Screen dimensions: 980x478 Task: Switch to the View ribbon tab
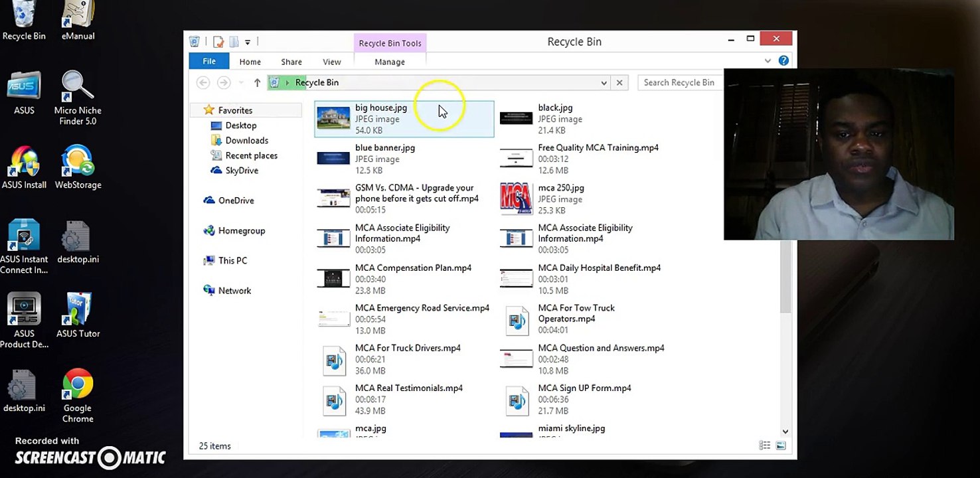coord(332,62)
